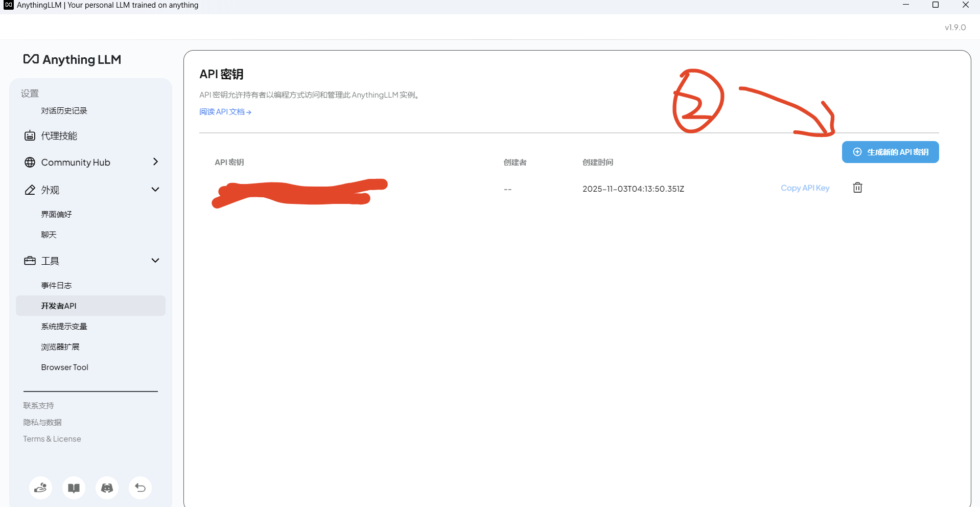Minimize the AnythingLLM window
Image resolution: width=980 pixels, height=507 pixels.
coord(906,5)
